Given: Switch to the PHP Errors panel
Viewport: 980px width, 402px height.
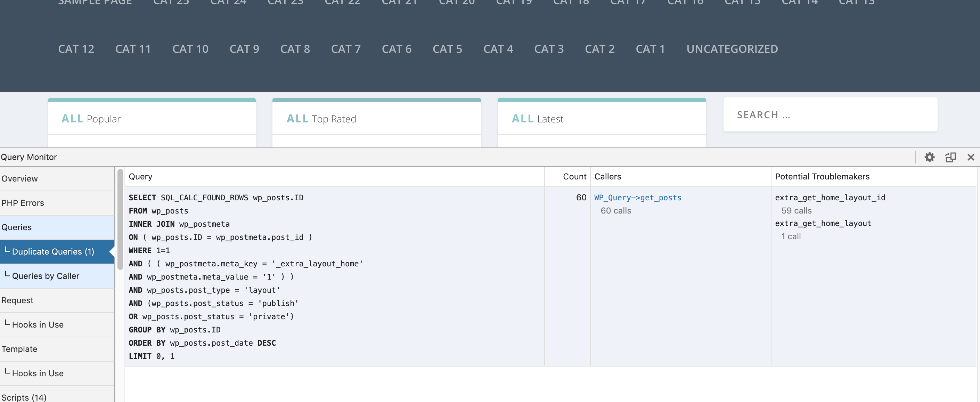Looking at the screenshot, I should pyautogui.click(x=23, y=203).
